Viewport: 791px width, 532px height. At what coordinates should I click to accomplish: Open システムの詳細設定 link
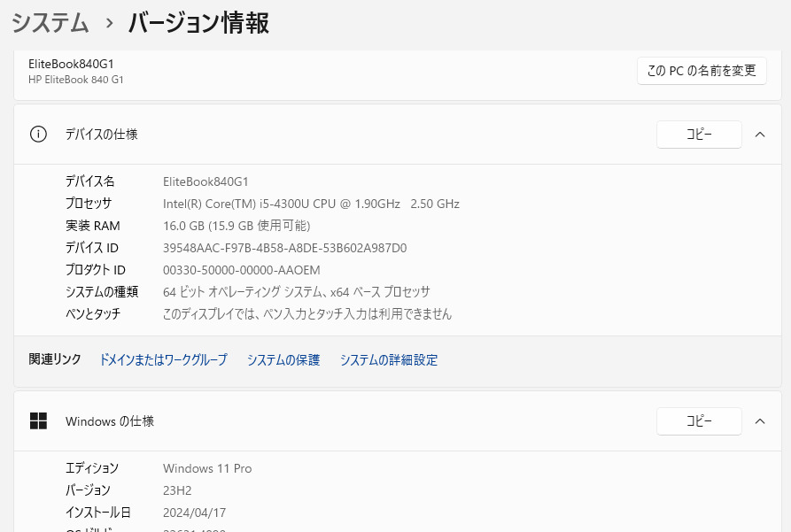click(389, 359)
